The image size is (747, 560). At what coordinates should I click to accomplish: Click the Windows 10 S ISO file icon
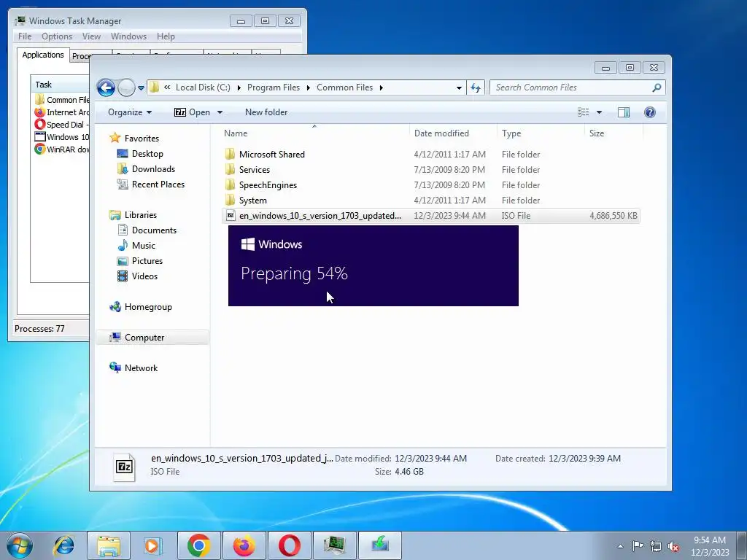(x=231, y=215)
